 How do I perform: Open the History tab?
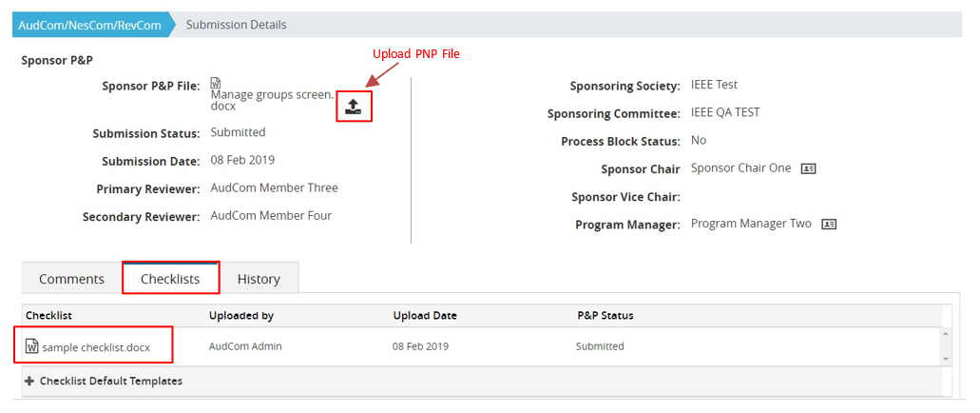tap(259, 279)
